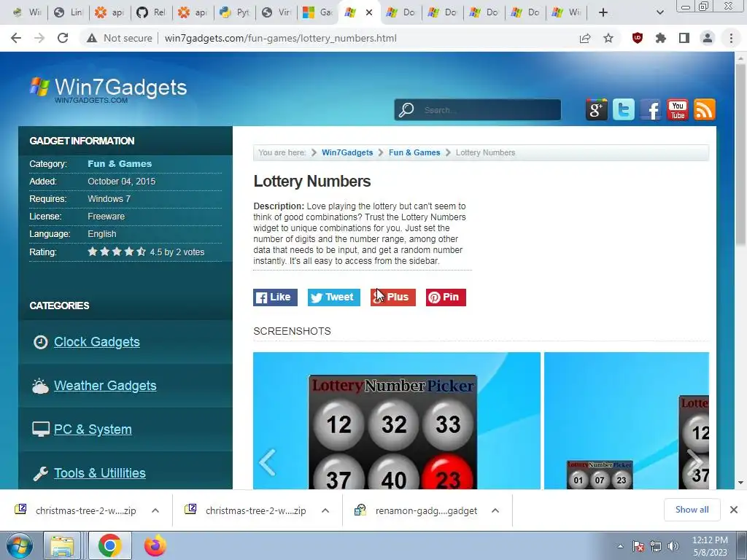Open the Clock Gadgets category link
This screenshot has height=560, width=747.
[x=97, y=342]
